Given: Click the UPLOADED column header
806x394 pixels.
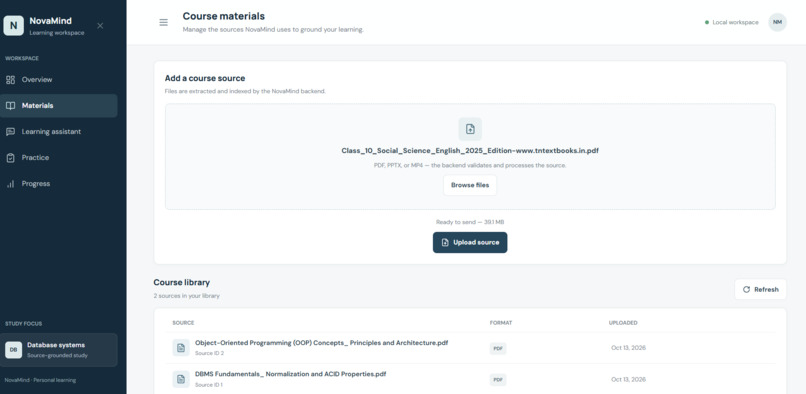Looking at the screenshot, I should tap(623, 323).
